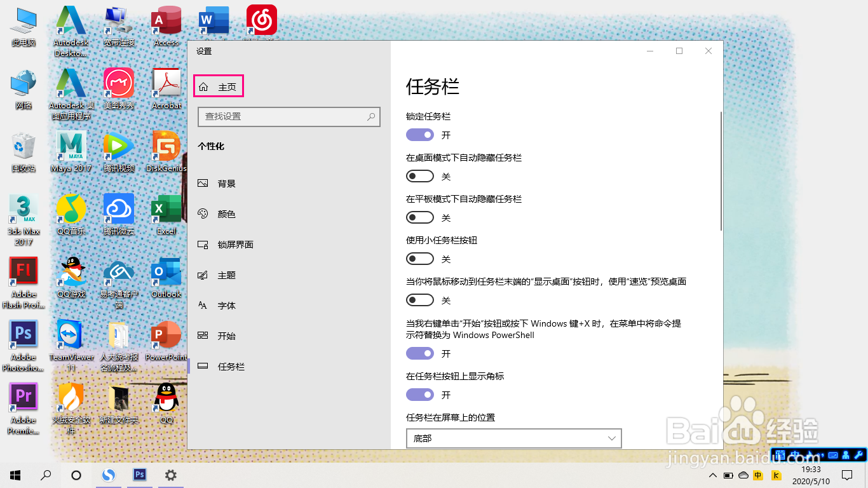The height and width of the screenshot is (488, 868).
Task: Open 开始 (Start) settings in sidebar
Action: [x=226, y=336]
